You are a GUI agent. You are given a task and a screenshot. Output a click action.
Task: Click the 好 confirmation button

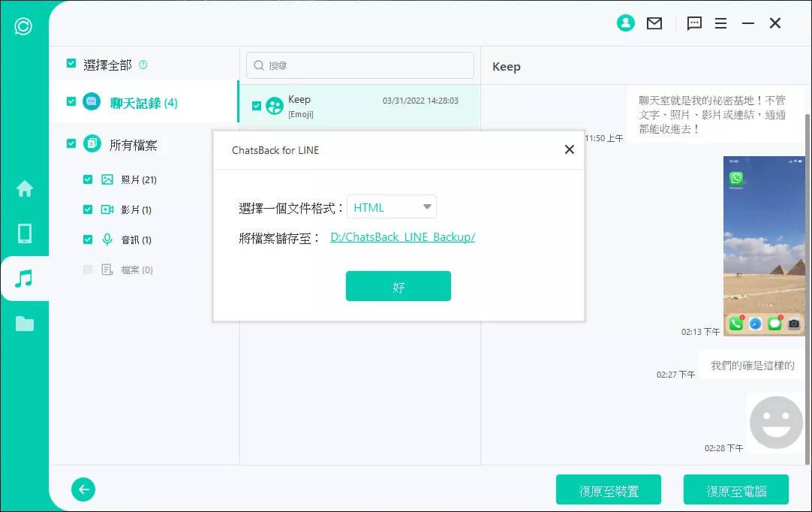pos(398,286)
